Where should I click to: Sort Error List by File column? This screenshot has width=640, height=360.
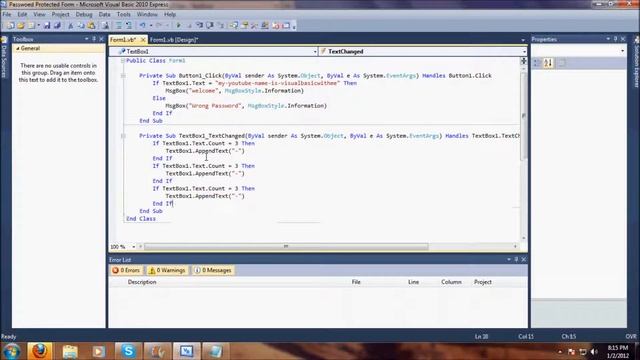click(356, 282)
